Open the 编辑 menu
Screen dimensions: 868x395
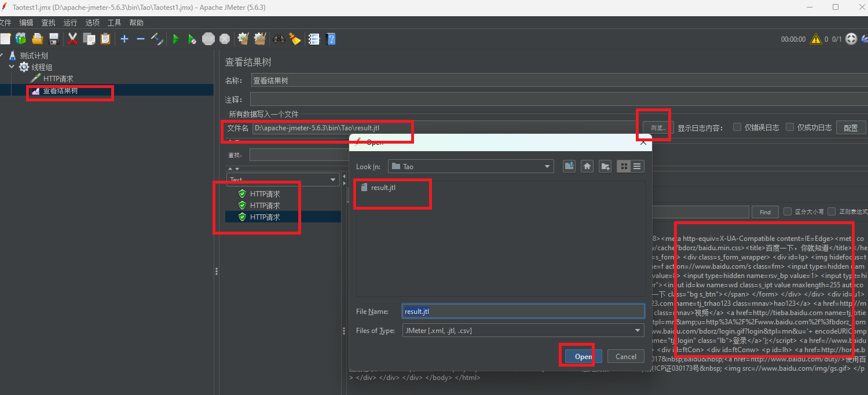pyautogui.click(x=26, y=23)
